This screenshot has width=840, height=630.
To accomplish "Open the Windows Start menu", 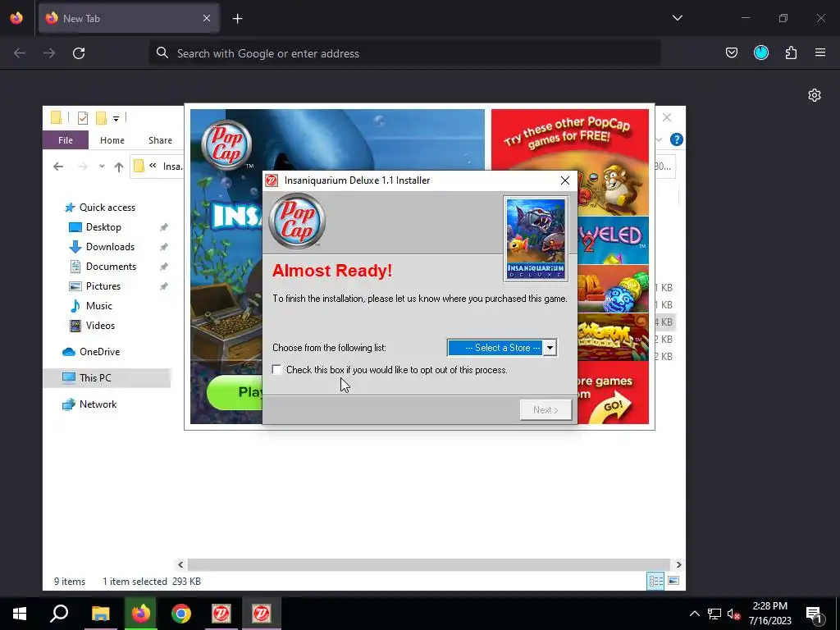I will [20, 614].
